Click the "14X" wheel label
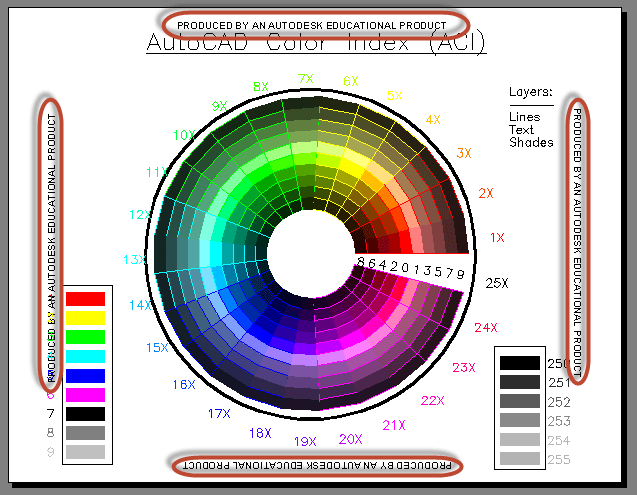 140,305
